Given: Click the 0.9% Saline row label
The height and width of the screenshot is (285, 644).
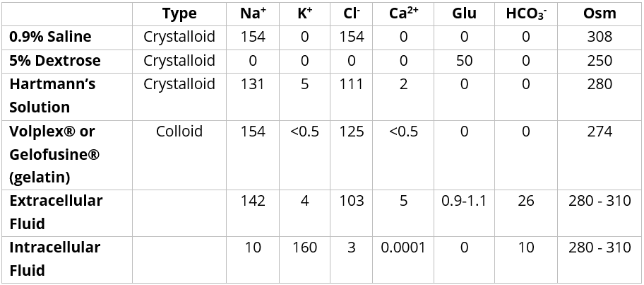Looking at the screenshot, I should [x=51, y=37].
